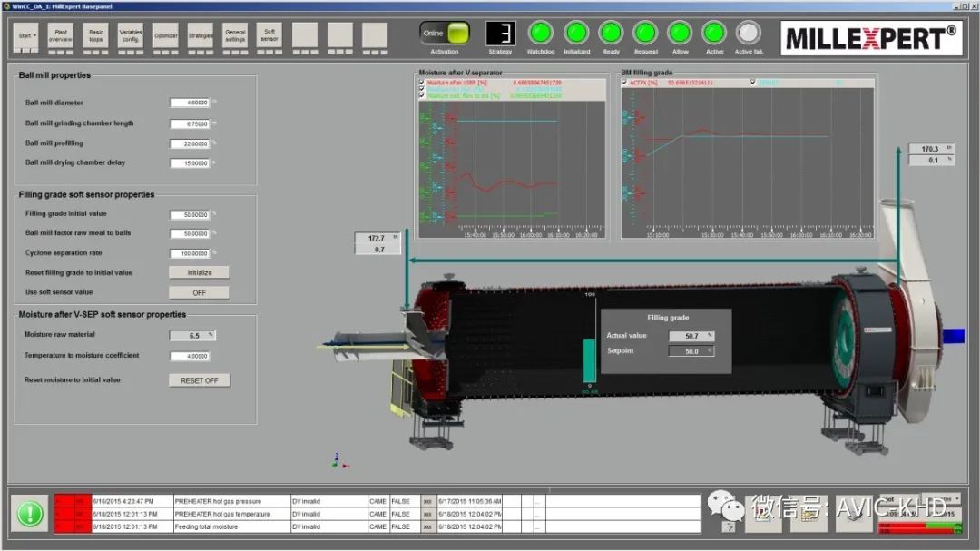The width and height of the screenshot is (980, 551).
Task: Click the MILLEXPERT logo
Action: (x=869, y=38)
